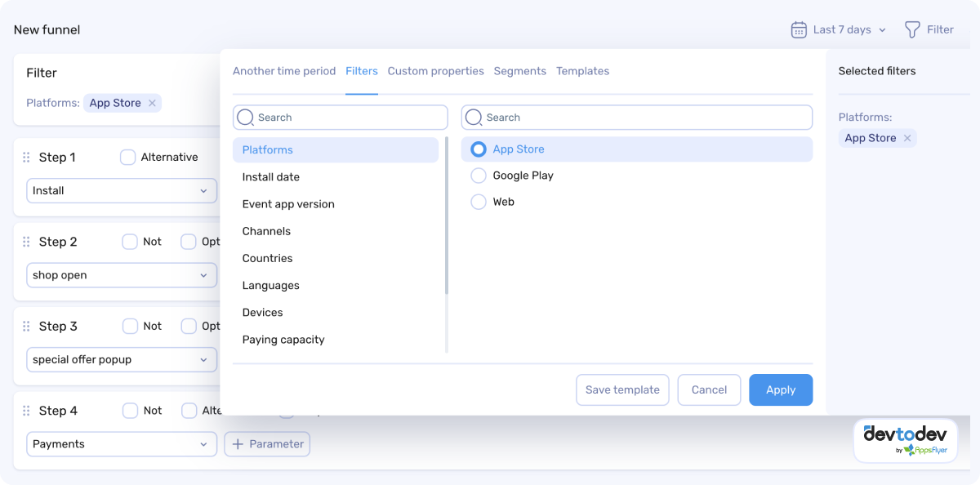
Task: Enable the Alternative checkbox in Step 1
Action: click(x=128, y=158)
